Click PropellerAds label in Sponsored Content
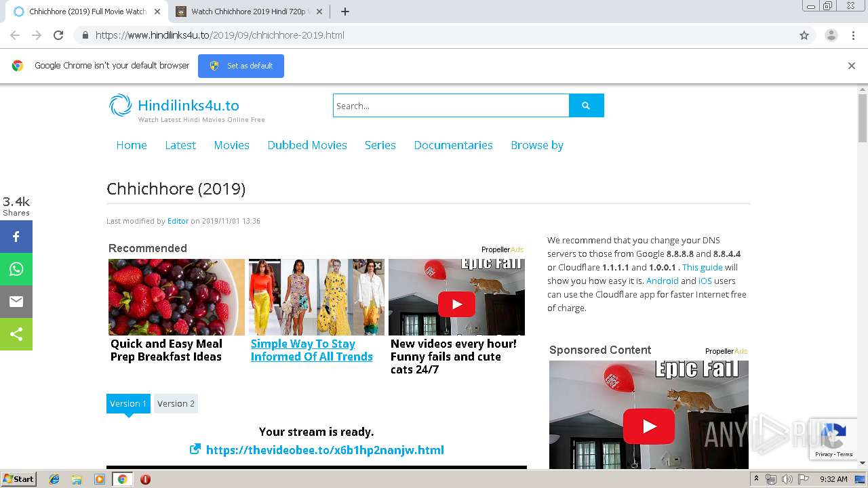 coord(726,351)
